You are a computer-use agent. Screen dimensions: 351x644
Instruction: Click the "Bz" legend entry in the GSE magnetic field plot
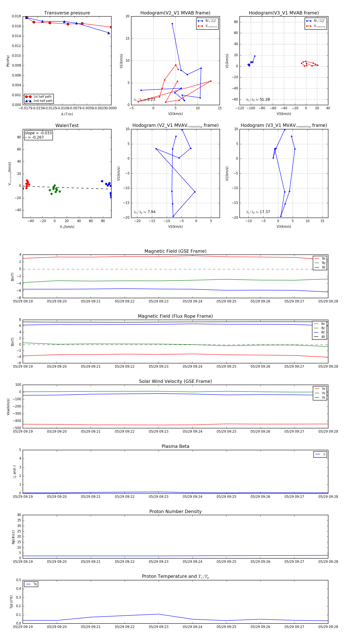pos(320,267)
